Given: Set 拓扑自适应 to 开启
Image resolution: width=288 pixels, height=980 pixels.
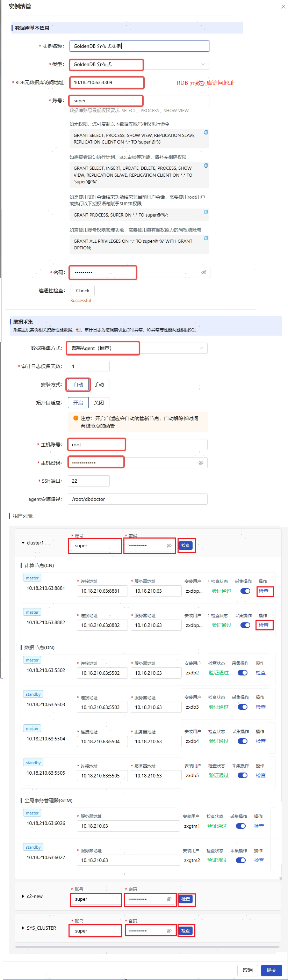Looking at the screenshot, I should (x=78, y=402).
